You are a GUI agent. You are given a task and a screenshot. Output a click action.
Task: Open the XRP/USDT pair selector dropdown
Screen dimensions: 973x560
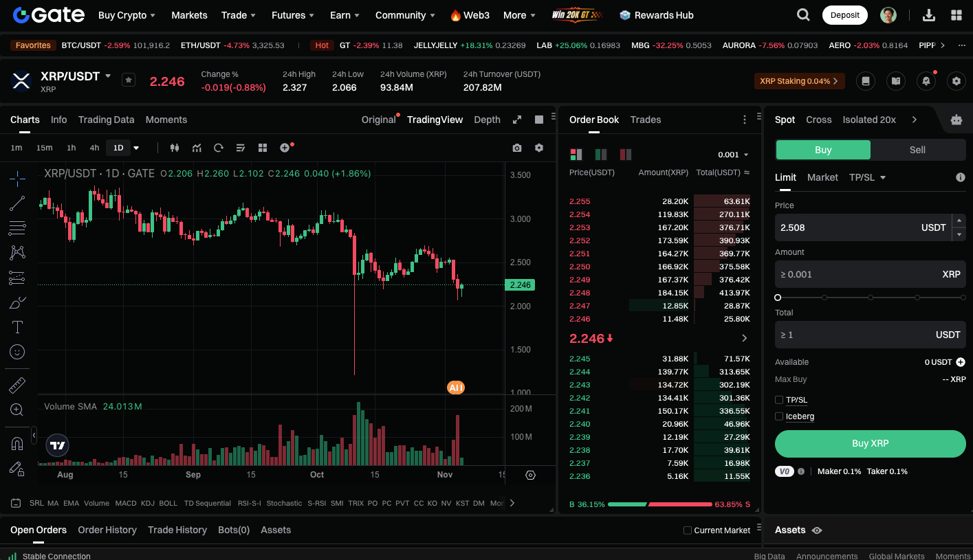(108, 76)
